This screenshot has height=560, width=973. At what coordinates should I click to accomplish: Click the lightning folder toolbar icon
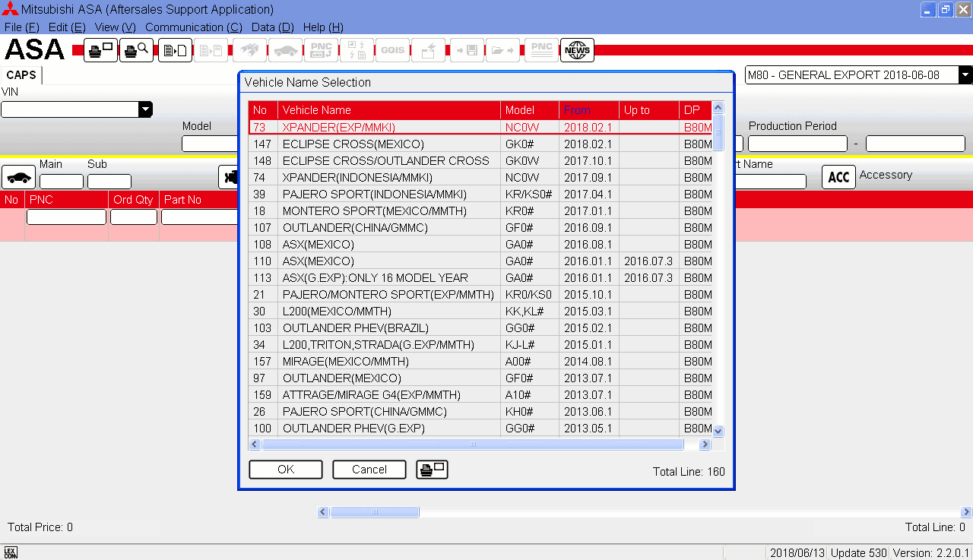pyautogui.click(x=428, y=50)
